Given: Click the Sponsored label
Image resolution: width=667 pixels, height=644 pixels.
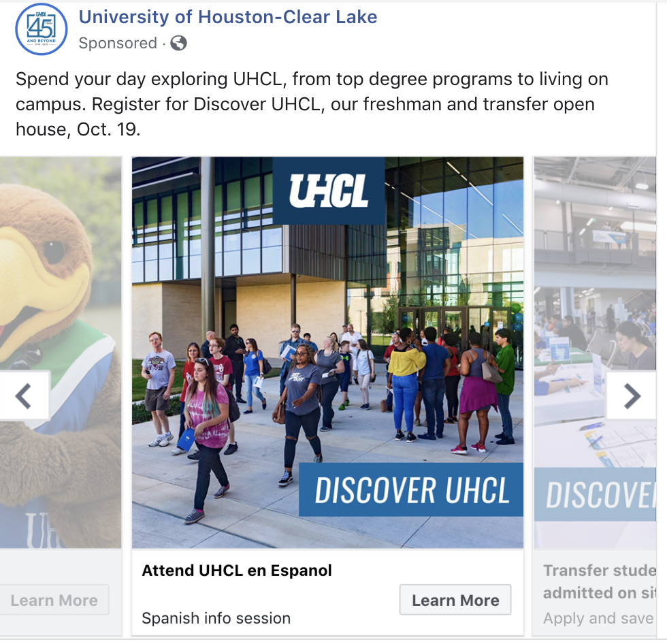Looking at the screenshot, I should pyautogui.click(x=118, y=43).
